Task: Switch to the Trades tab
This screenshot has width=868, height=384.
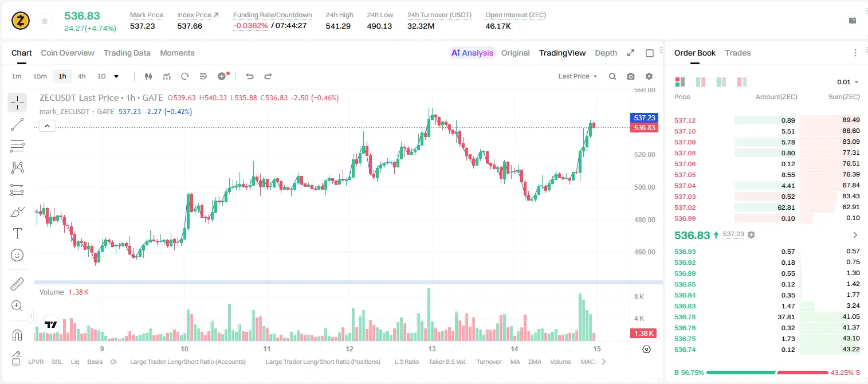Action: point(738,53)
